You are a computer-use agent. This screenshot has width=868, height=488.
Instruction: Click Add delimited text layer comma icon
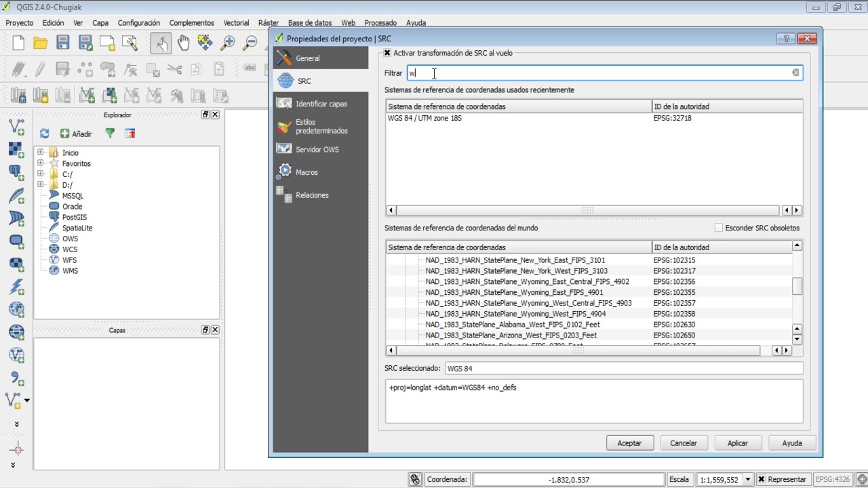(x=16, y=378)
